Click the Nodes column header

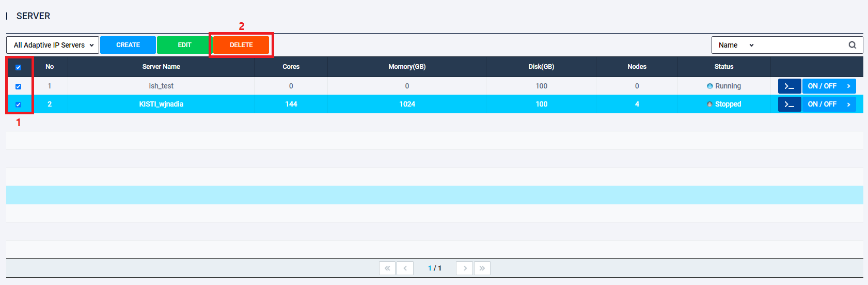(637, 67)
